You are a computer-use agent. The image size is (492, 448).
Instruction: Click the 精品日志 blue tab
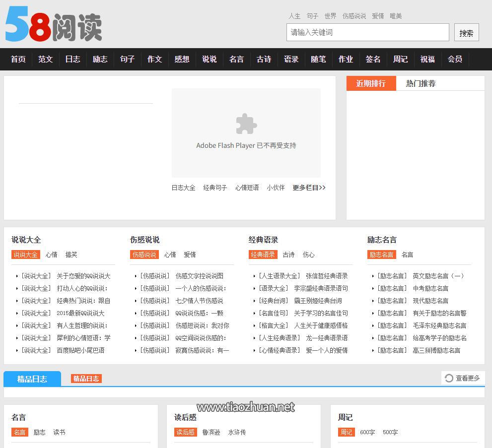[32, 379]
